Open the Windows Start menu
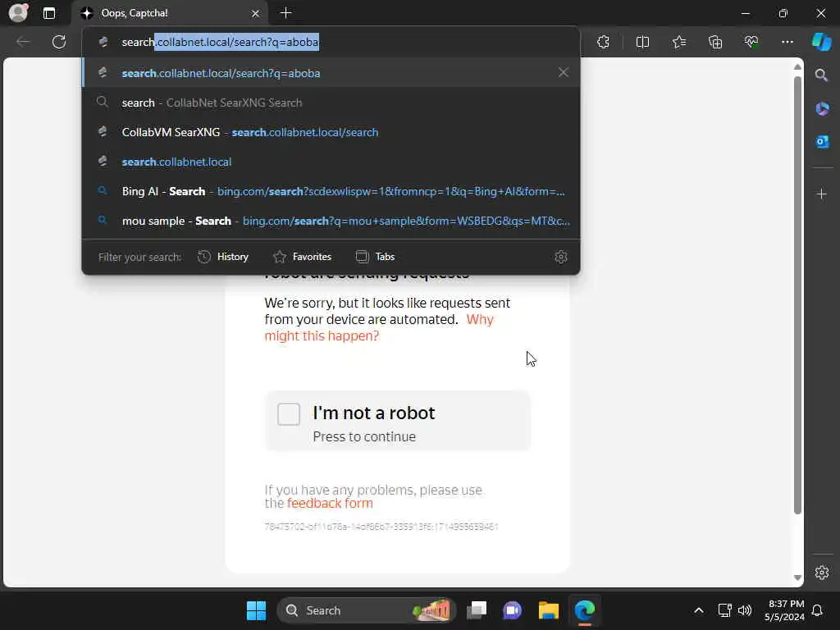840x630 pixels. [x=256, y=610]
